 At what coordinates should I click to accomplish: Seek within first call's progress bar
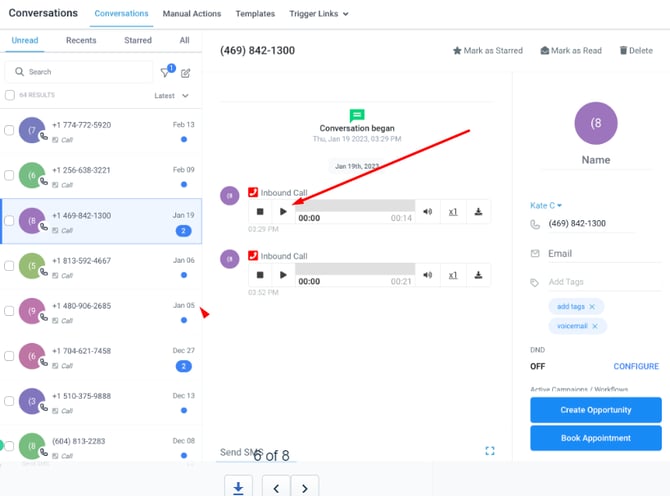point(355,206)
